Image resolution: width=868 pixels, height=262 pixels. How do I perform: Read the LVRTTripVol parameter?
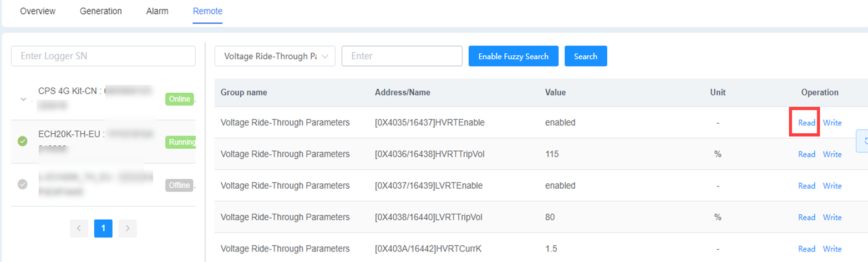point(806,217)
